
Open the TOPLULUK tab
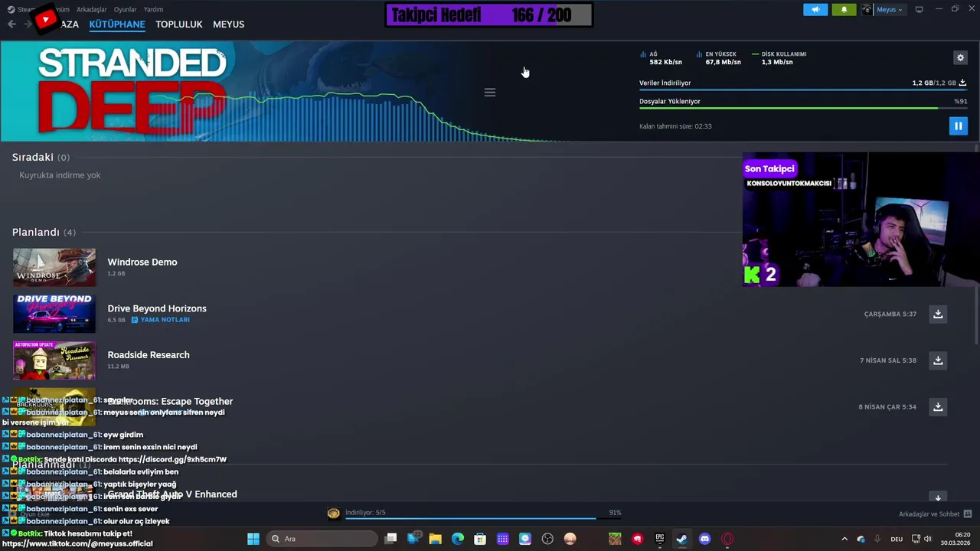(179, 24)
